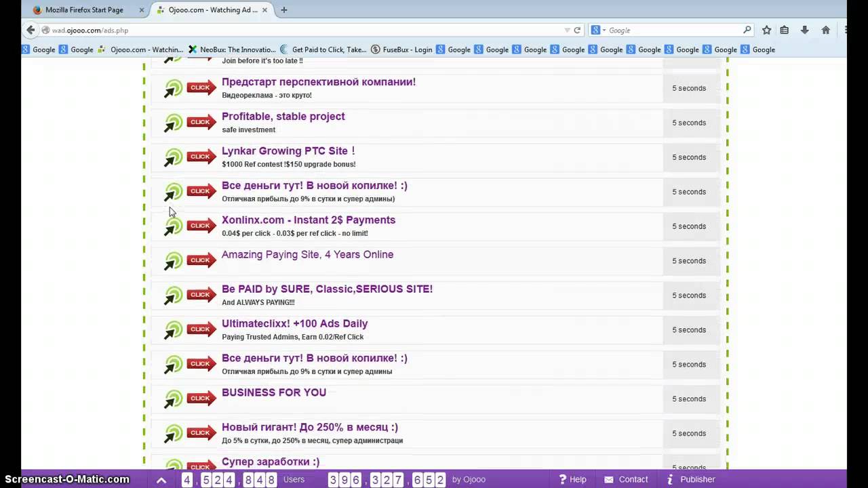868x488 pixels.
Task: Open ad Новый гигант! До 250% в месяц
Action: pos(310,428)
